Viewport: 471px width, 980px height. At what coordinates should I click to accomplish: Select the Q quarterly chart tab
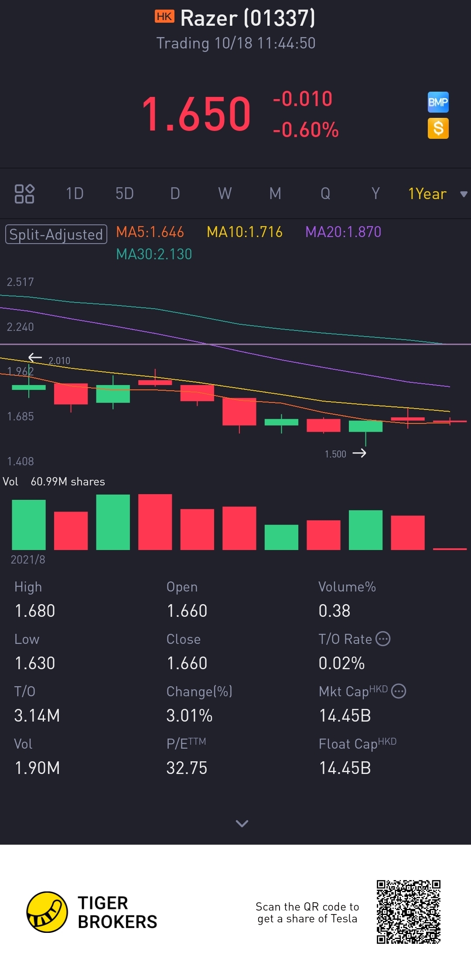pos(325,193)
